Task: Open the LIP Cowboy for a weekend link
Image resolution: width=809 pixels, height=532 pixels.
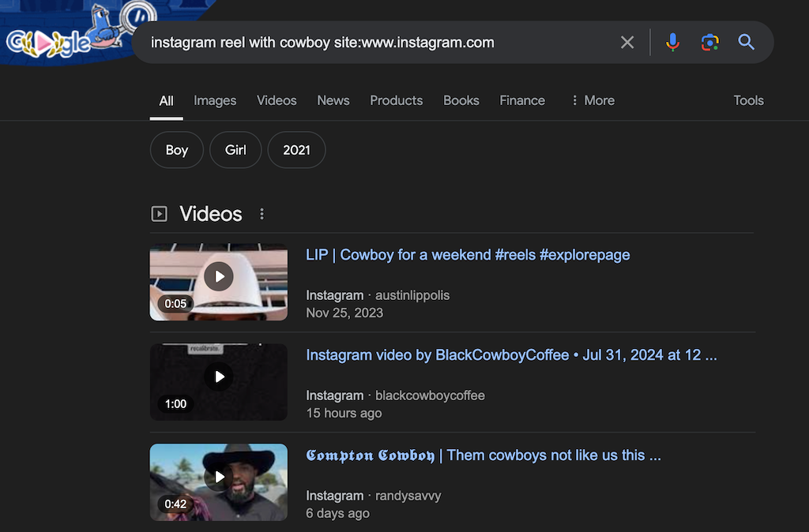Action: pyautogui.click(x=468, y=255)
